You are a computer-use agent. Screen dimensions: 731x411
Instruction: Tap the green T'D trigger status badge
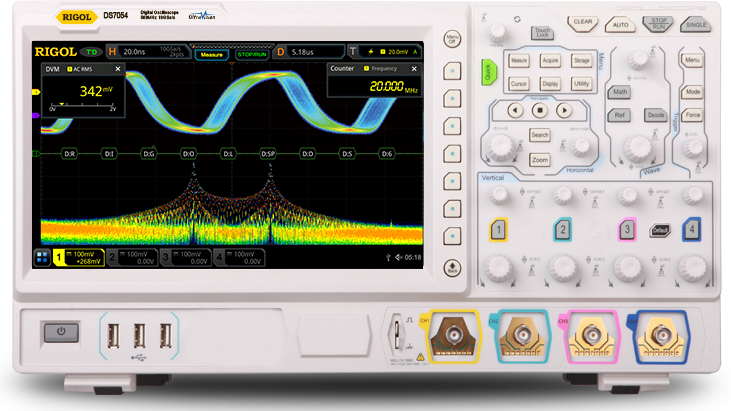coord(91,52)
